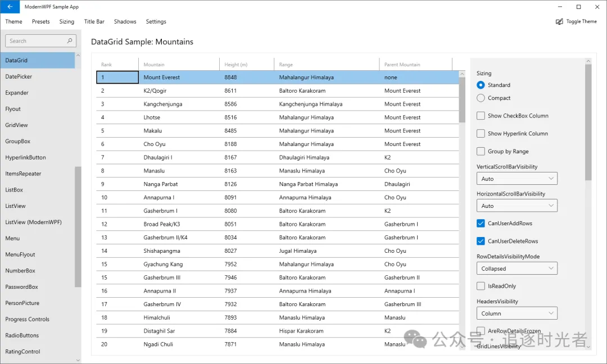Open the Theme menu
Image resolution: width=607 pixels, height=364 pixels.
click(x=13, y=21)
